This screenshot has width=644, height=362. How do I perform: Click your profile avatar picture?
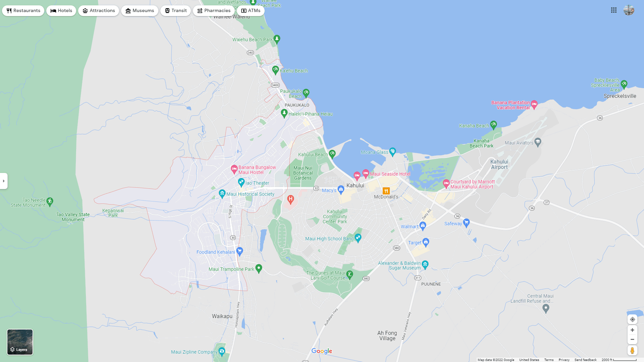(x=629, y=10)
